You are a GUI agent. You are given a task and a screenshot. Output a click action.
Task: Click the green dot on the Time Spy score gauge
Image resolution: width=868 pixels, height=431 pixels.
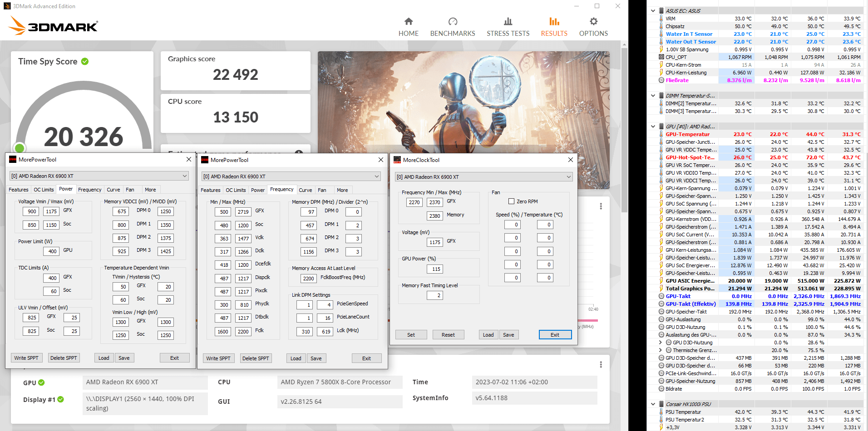coord(20,148)
